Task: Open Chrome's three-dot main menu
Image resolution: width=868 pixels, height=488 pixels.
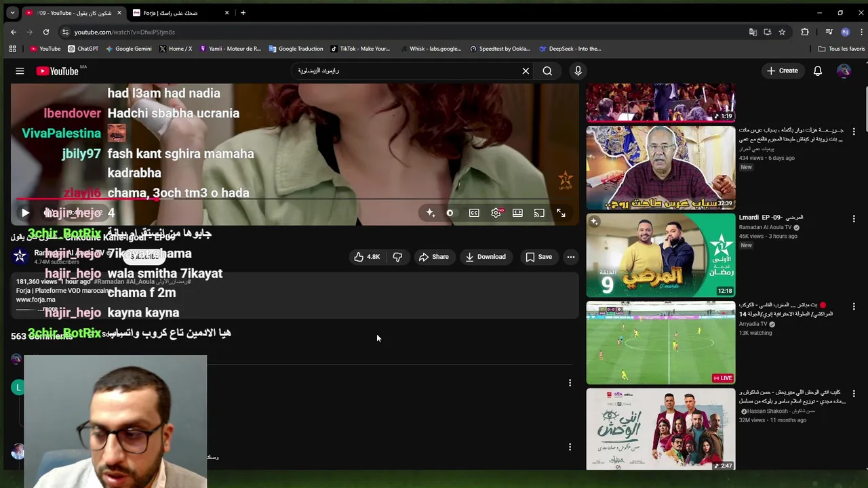Action: pyautogui.click(x=860, y=32)
